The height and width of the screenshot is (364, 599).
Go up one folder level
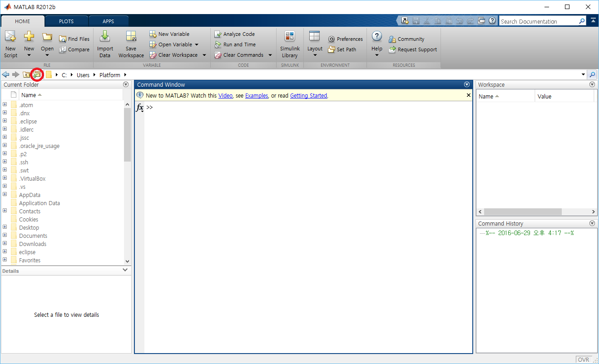pos(26,74)
